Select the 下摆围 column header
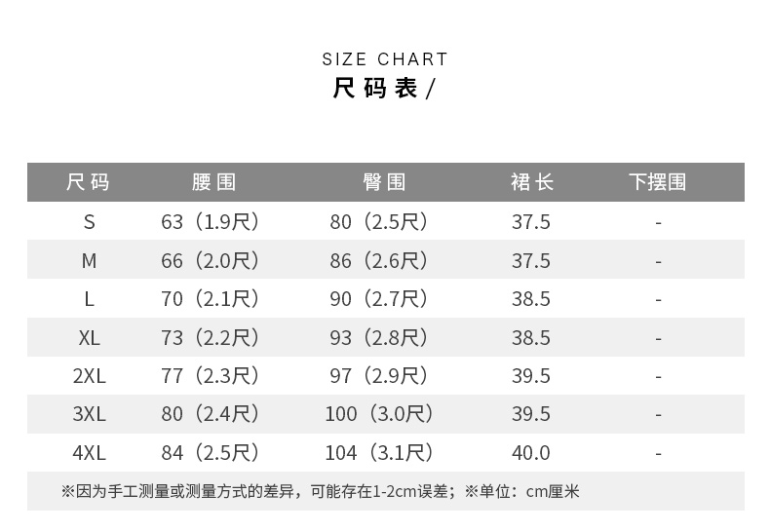The height and width of the screenshot is (532, 770). (657, 182)
